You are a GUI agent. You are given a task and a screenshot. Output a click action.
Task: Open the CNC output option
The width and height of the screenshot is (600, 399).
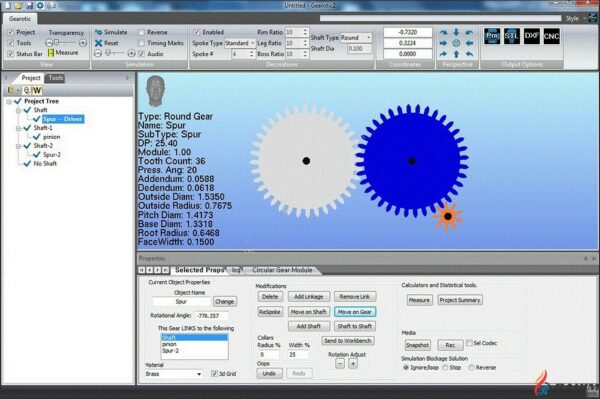pyautogui.click(x=551, y=36)
